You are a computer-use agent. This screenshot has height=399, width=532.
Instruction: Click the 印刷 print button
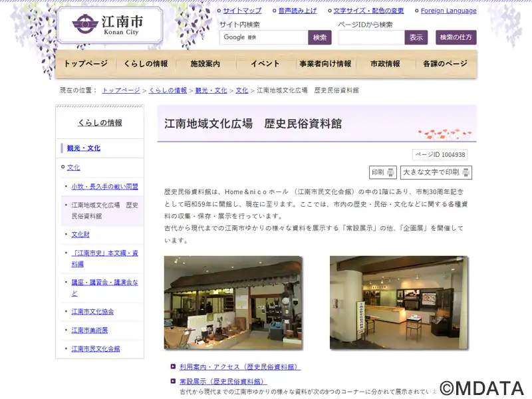point(383,172)
